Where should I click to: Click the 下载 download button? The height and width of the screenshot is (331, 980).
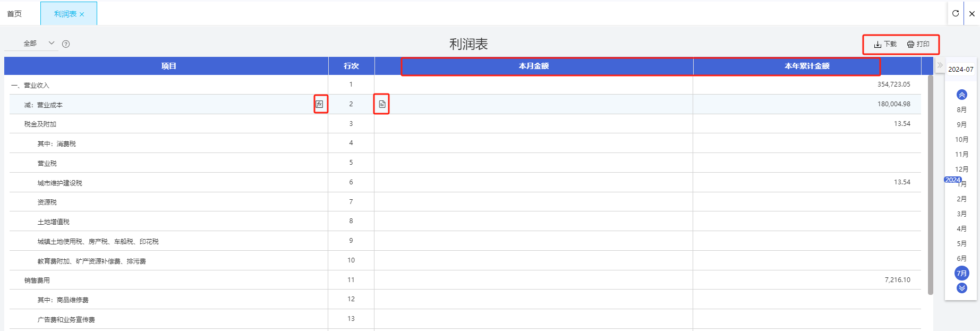[885, 44]
